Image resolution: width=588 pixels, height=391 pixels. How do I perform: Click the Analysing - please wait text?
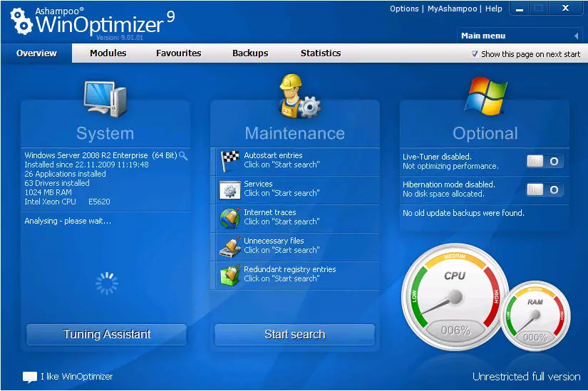(x=68, y=221)
